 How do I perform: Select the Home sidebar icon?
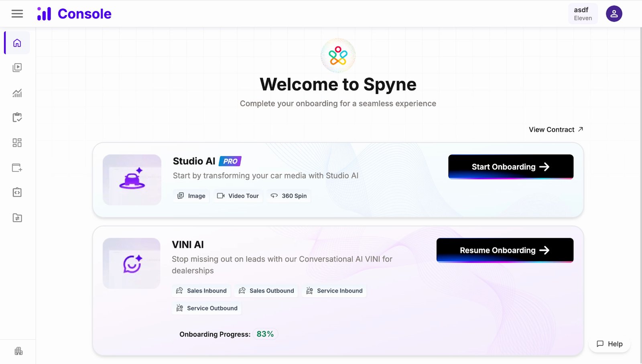click(x=17, y=43)
